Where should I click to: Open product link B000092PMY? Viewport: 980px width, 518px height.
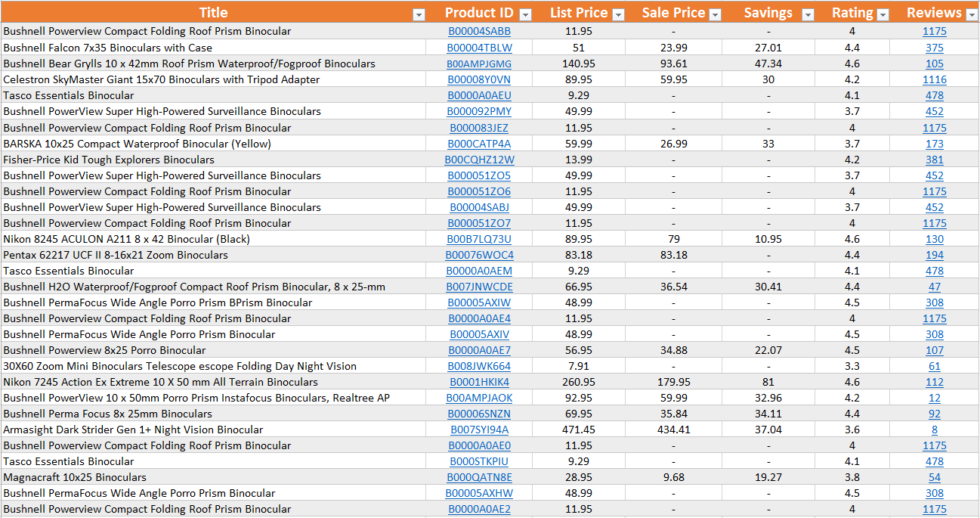(x=480, y=111)
